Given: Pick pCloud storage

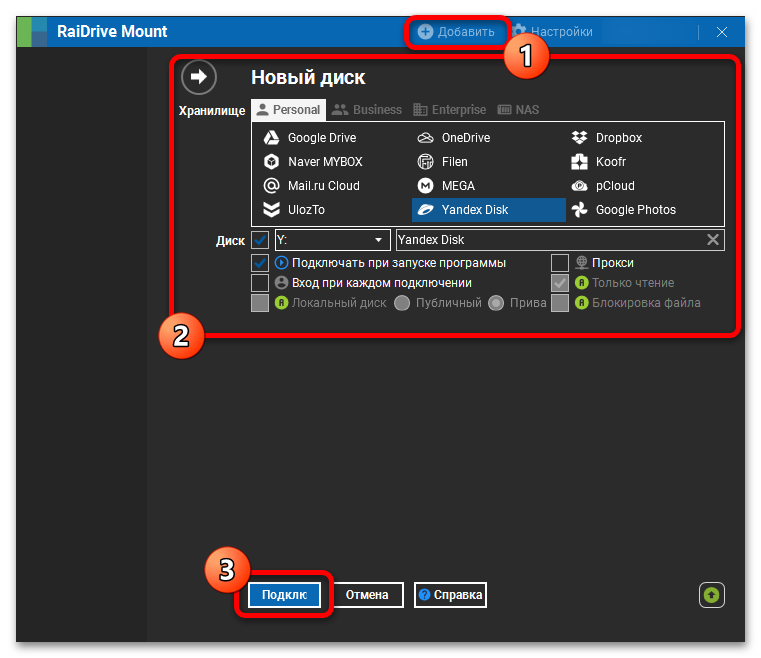Looking at the screenshot, I should click(603, 186).
